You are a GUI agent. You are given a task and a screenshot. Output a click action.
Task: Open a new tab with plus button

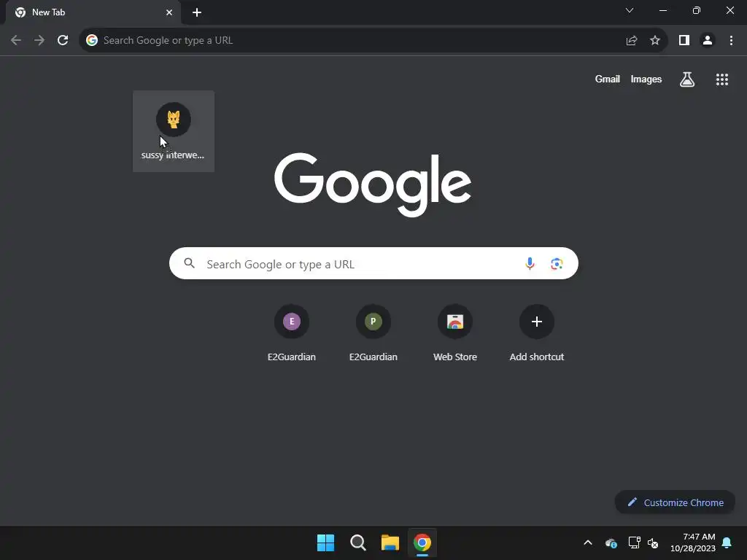tap(197, 12)
